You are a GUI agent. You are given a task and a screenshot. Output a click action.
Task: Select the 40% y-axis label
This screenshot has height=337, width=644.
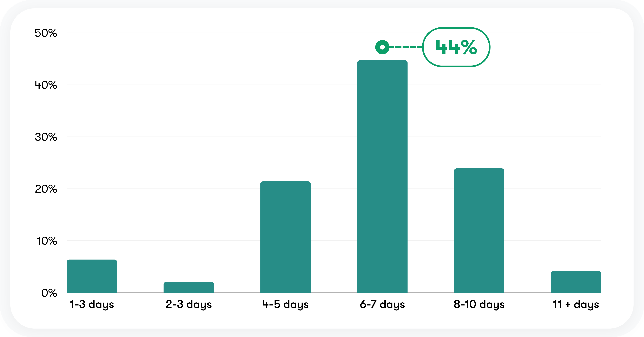coord(46,85)
